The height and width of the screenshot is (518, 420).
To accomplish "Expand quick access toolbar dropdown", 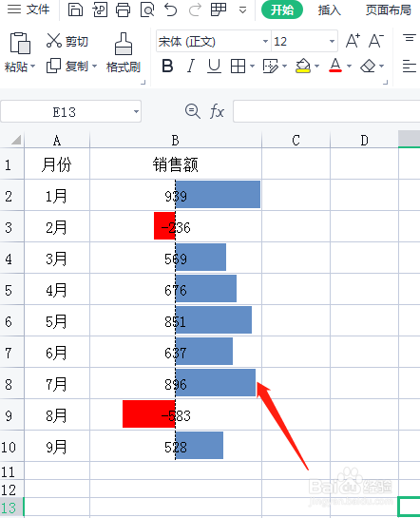I will point(242,10).
